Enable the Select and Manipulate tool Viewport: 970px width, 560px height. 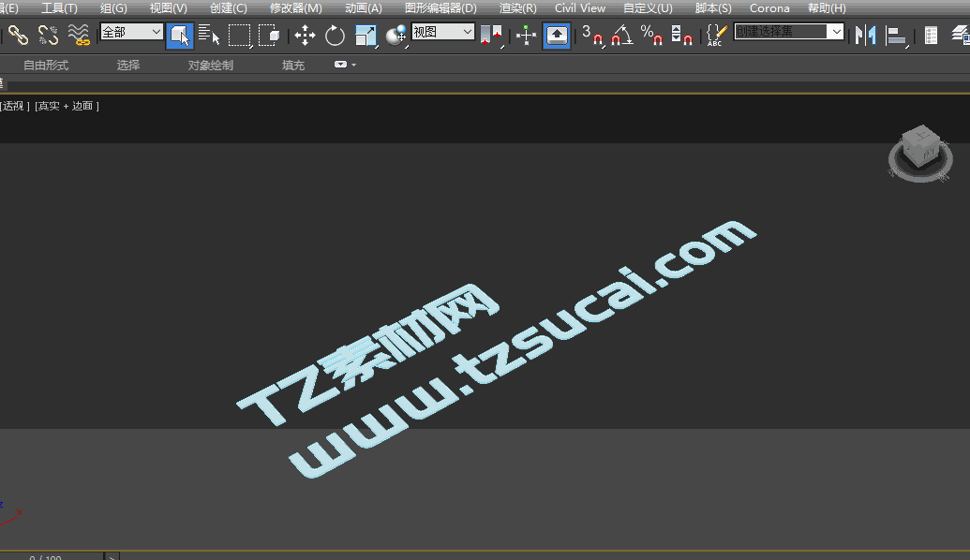(x=526, y=36)
